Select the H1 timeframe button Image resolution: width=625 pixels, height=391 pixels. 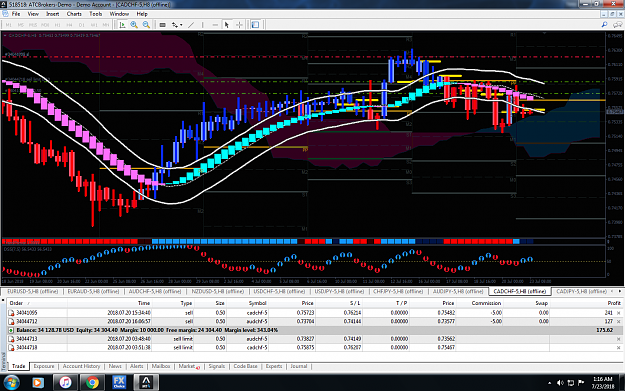pyautogui.click(x=57, y=25)
